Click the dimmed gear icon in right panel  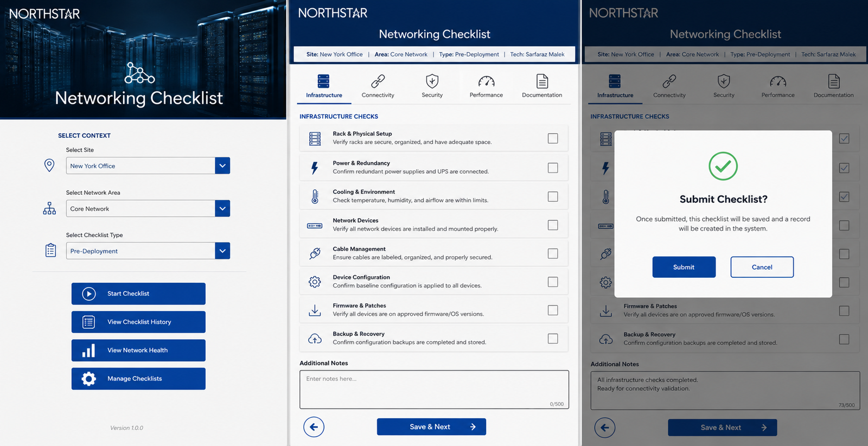(x=606, y=282)
